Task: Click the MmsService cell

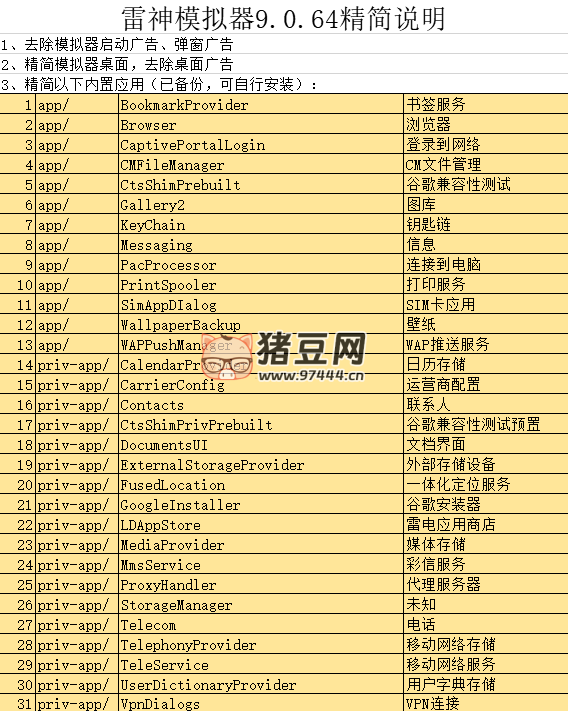Action: pyautogui.click(x=261, y=564)
